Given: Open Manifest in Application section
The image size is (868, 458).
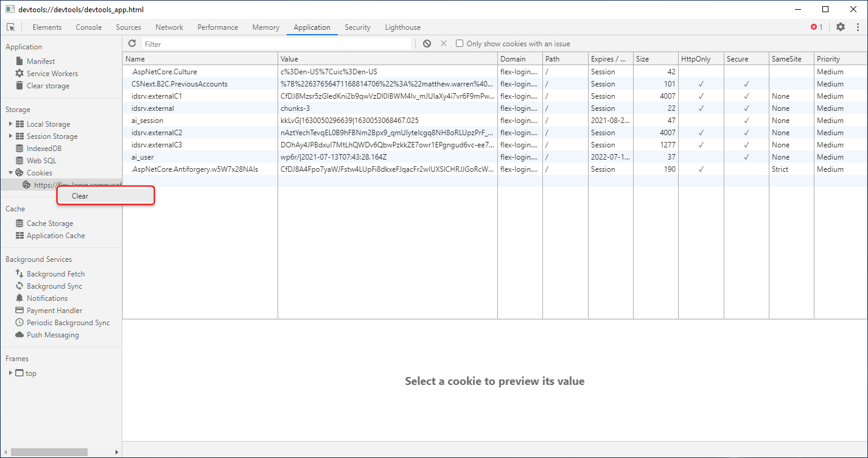Looking at the screenshot, I should click(x=40, y=62).
